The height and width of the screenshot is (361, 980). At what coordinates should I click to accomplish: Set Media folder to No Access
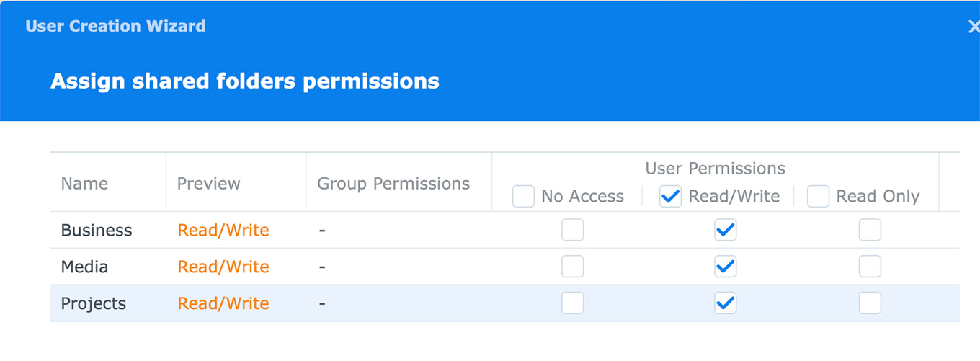573,267
